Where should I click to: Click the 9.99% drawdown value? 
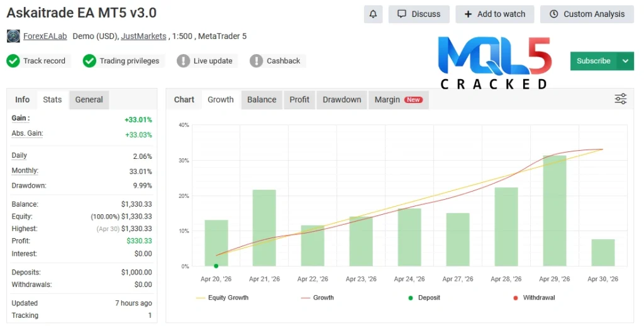tap(143, 186)
